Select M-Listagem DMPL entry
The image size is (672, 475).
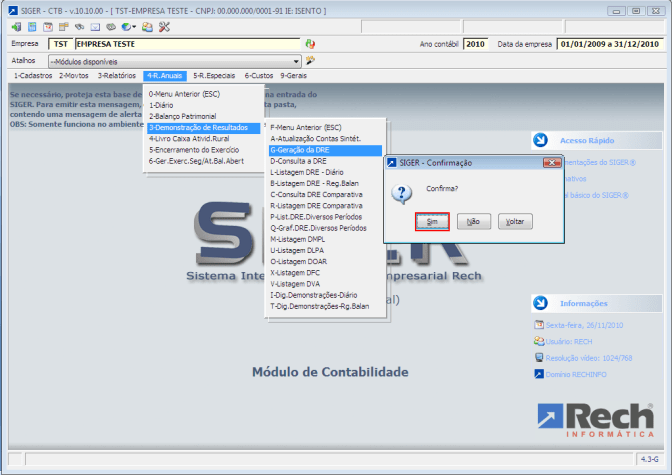(325, 239)
